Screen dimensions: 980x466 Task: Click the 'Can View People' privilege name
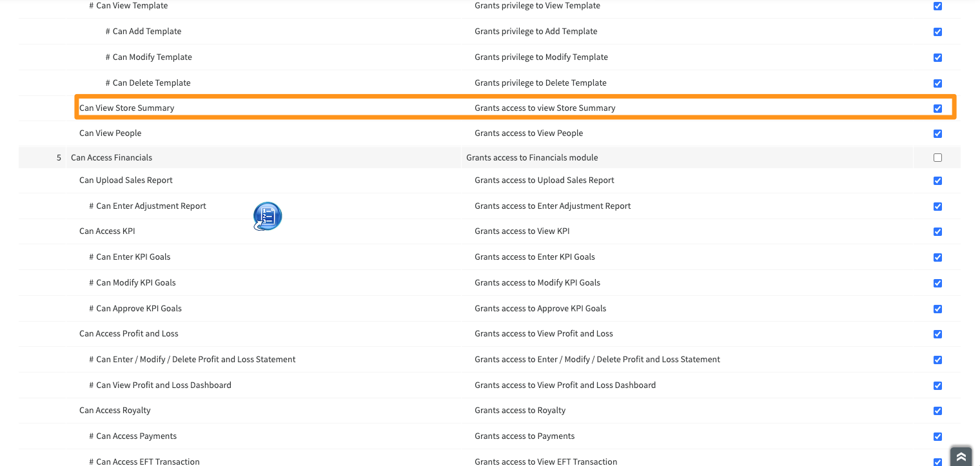[x=110, y=133]
